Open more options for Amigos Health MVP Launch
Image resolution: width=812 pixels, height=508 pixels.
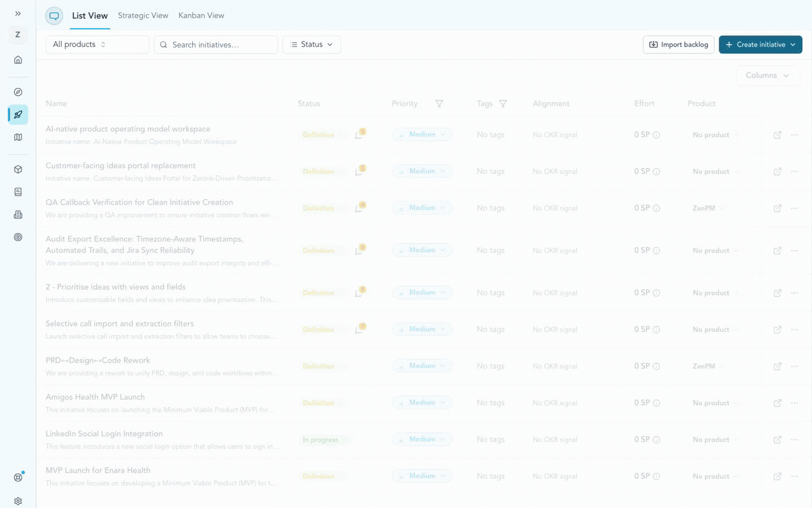pos(794,403)
